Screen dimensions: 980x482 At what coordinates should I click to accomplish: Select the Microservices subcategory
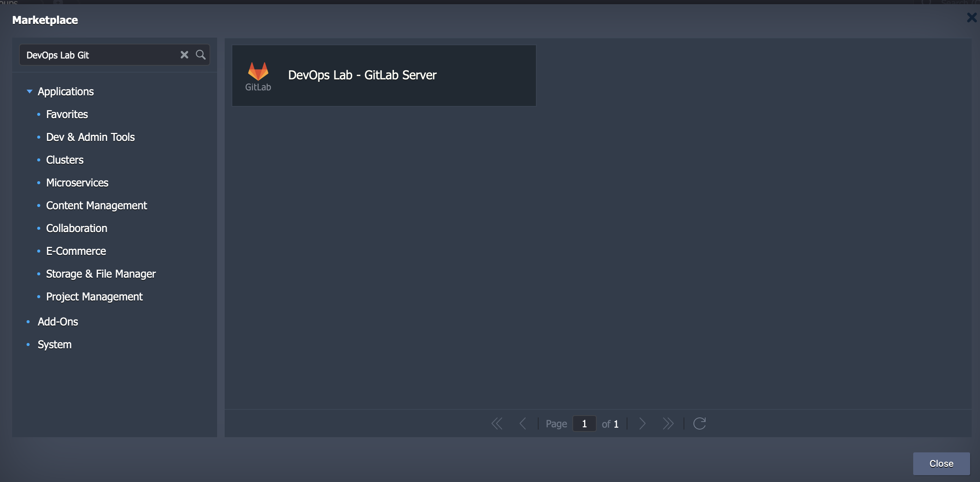coord(77,182)
